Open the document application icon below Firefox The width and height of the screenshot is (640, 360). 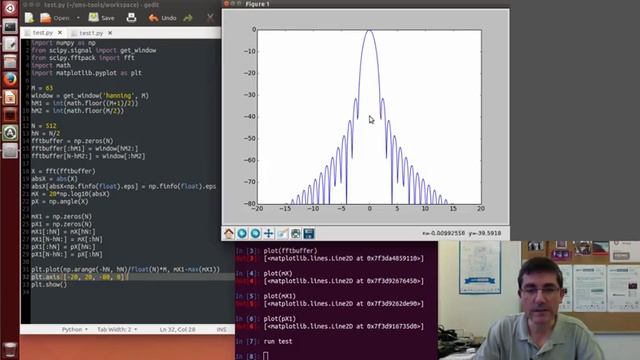coord(10,97)
